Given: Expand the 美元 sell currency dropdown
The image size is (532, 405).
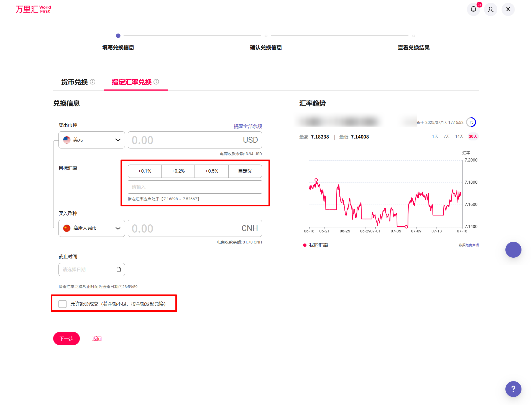Looking at the screenshot, I should (x=91, y=140).
